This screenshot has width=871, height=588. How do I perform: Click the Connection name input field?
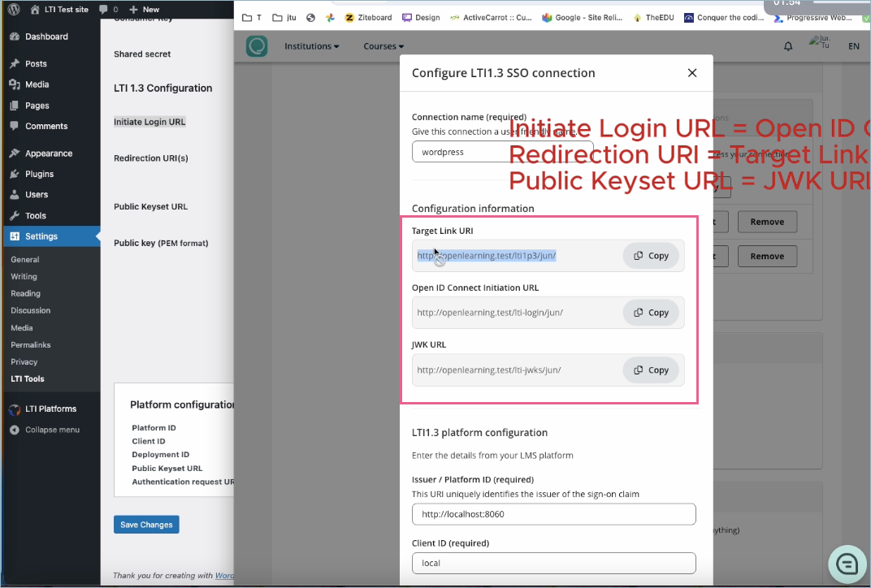pyautogui.click(x=502, y=152)
